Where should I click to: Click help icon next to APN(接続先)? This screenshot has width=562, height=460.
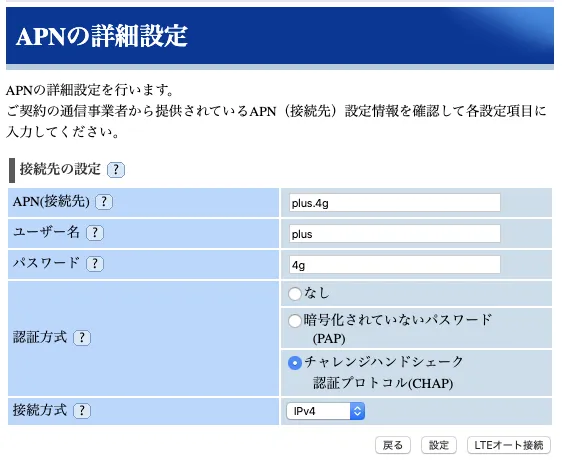click(104, 202)
